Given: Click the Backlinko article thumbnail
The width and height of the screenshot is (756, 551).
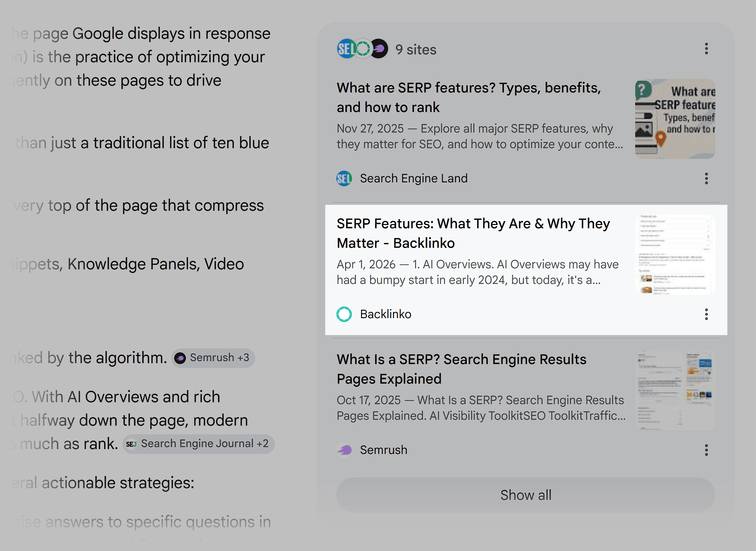Looking at the screenshot, I should tap(675, 255).
